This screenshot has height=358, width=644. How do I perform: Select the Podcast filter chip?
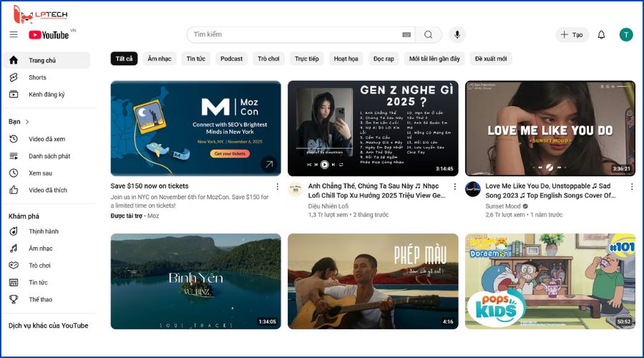click(232, 59)
